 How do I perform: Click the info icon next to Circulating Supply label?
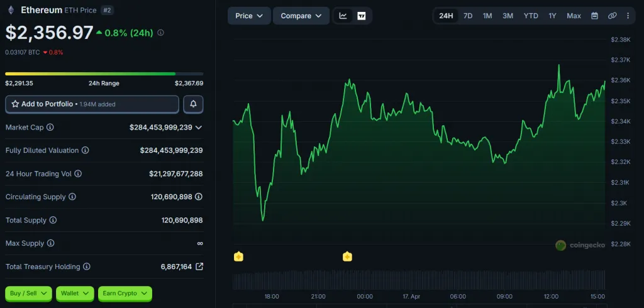click(x=72, y=197)
